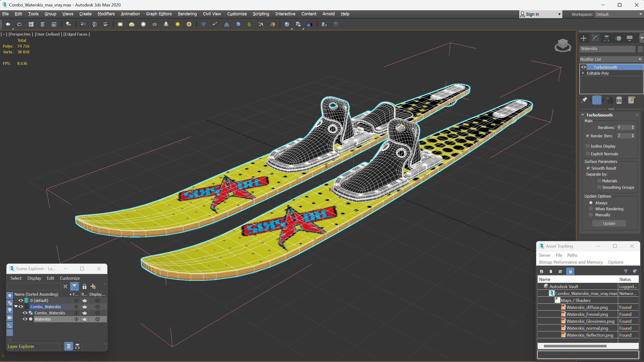Screen dimensions: 644x362
Task: Click the cameras filter icon in Scene Explorer
Action: [10, 318]
